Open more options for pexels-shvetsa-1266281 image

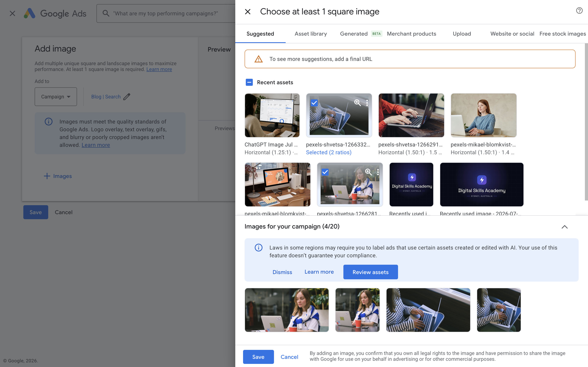[378, 172]
